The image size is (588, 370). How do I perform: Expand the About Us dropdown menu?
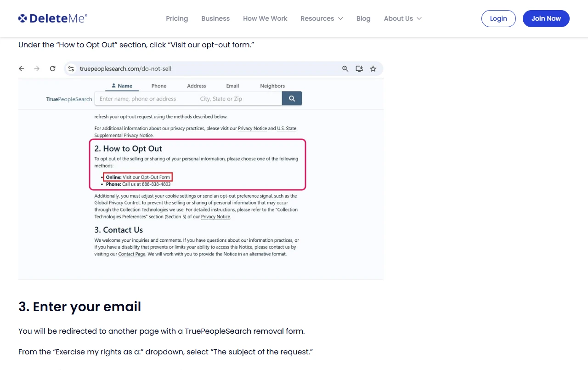click(x=403, y=18)
